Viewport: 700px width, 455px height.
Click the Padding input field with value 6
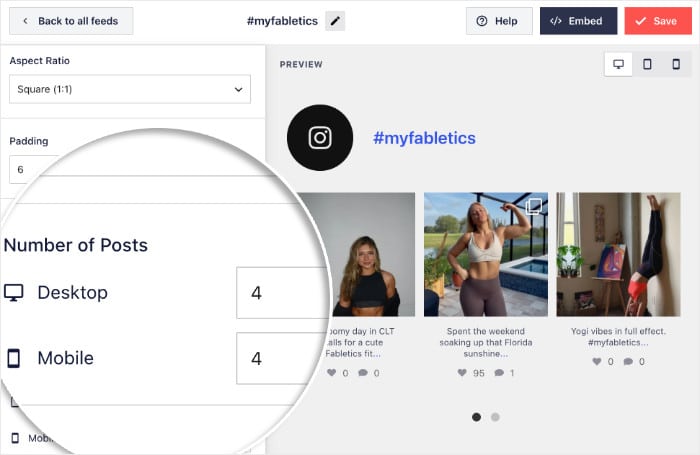(33, 169)
